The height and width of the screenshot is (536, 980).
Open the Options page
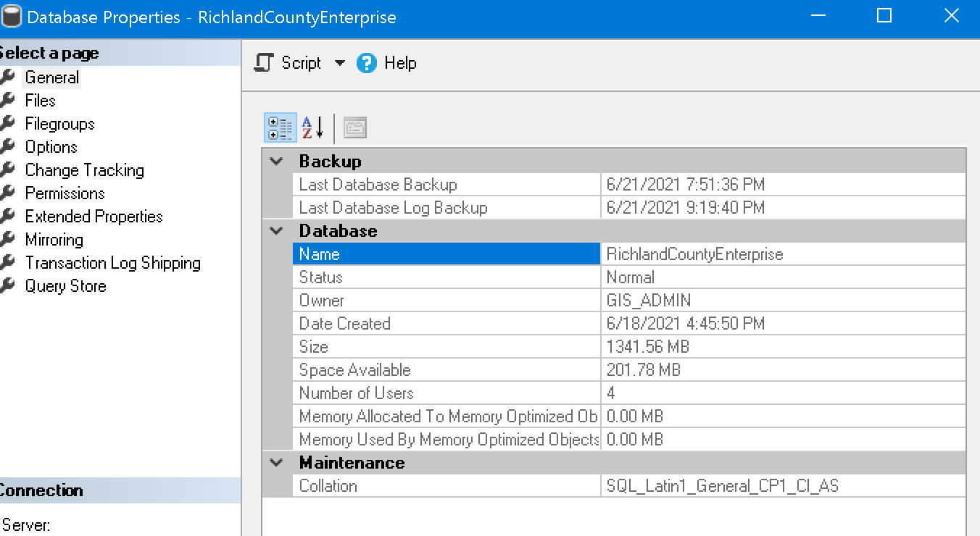tap(51, 147)
